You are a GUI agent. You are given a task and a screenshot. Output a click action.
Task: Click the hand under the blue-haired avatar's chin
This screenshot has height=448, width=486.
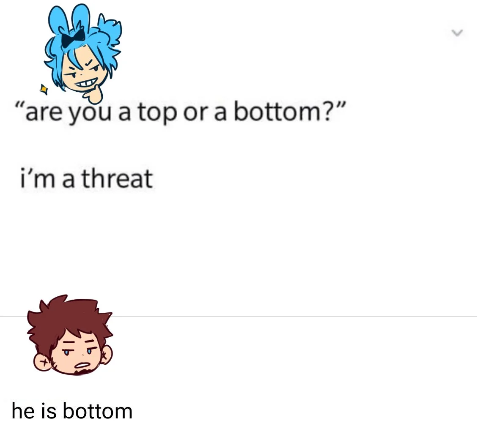[x=94, y=95]
